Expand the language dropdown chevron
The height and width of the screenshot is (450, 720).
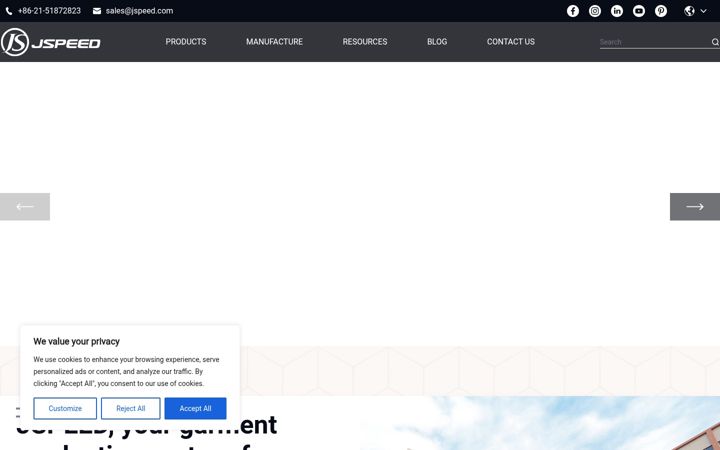coord(703,11)
